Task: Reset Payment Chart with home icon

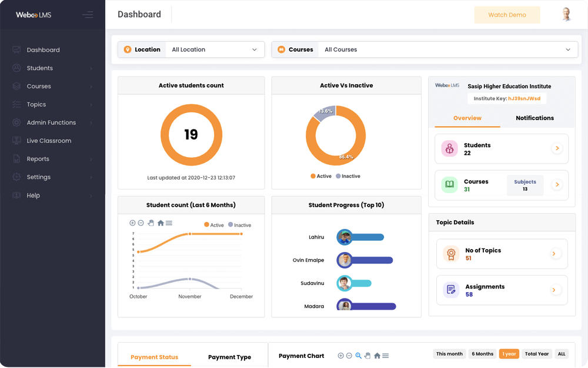Action: (377, 356)
